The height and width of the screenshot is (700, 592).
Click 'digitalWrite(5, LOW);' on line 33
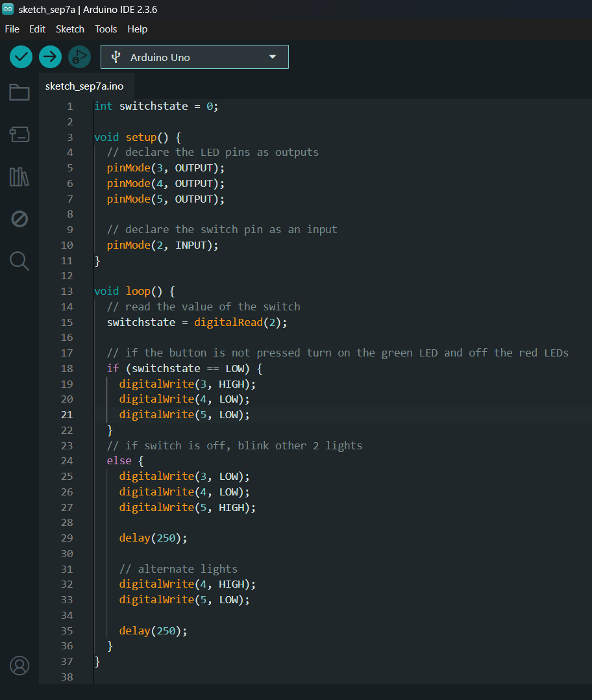184,599
